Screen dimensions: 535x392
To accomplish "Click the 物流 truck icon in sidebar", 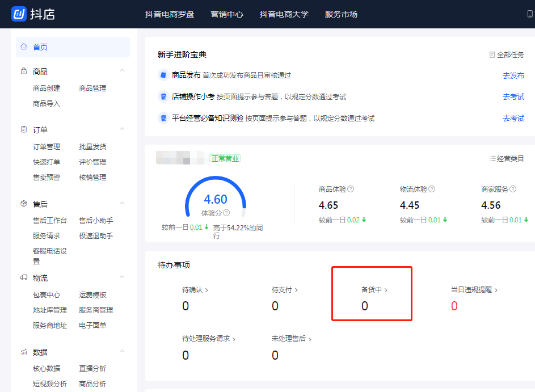I will point(23,277).
